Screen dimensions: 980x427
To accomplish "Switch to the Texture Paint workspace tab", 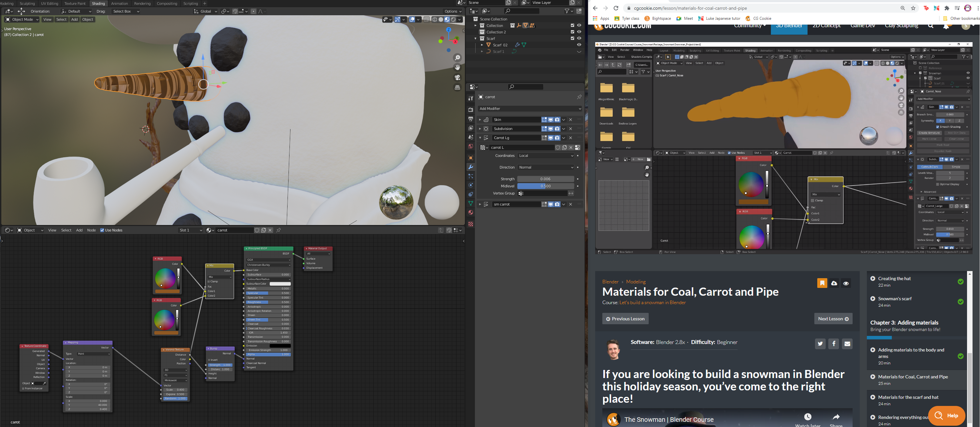I will pyautogui.click(x=75, y=4).
